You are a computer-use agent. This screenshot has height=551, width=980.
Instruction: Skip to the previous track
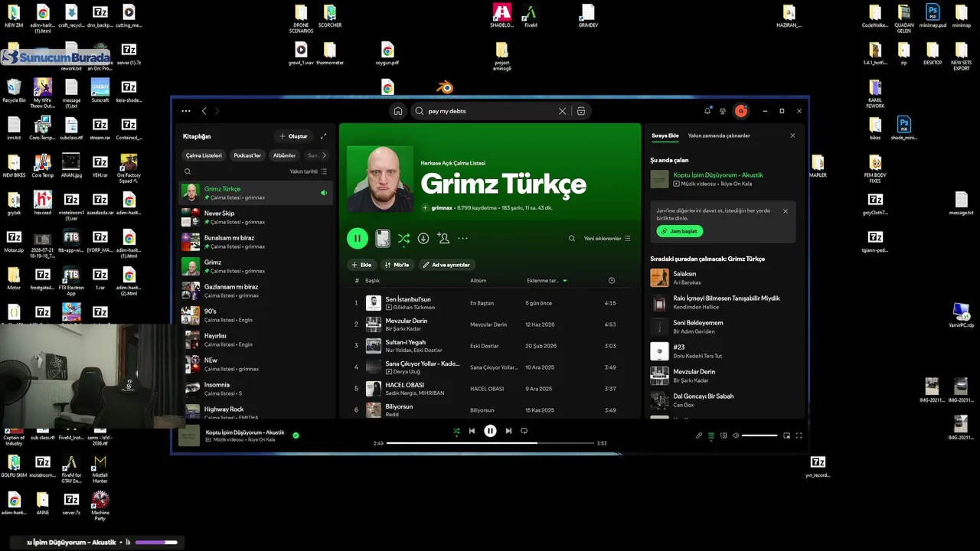coord(472,431)
